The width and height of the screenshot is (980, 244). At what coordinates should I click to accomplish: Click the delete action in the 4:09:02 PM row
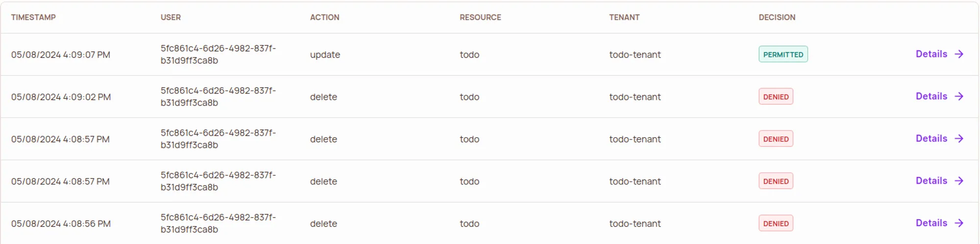(323, 97)
